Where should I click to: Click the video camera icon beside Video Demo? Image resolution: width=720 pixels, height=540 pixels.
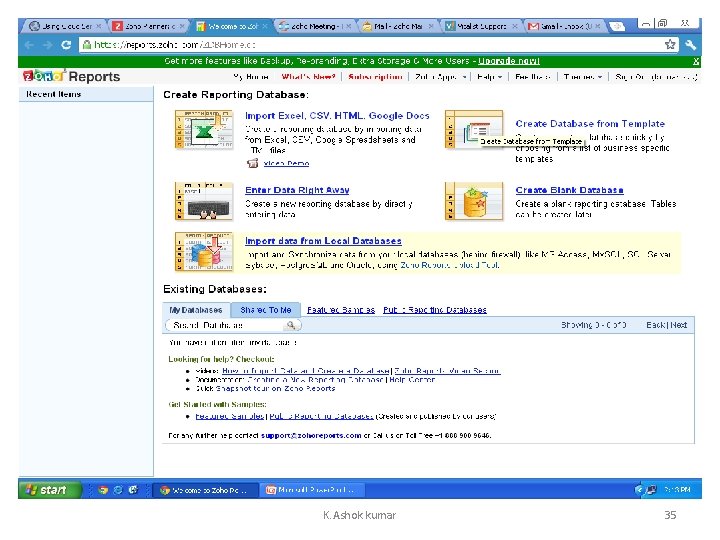coord(253,163)
